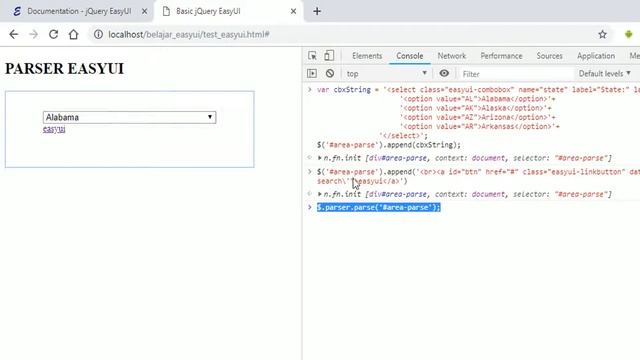Open the green Android extension icon

point(629,34)
